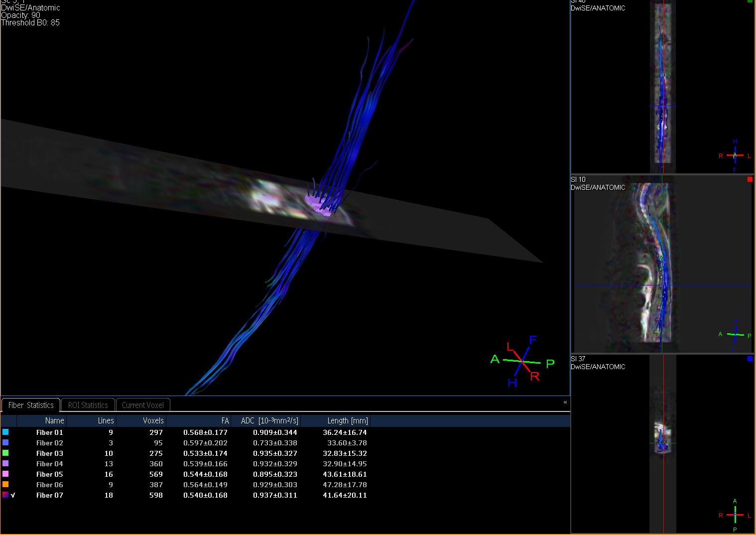
Task: Click the cyan color swatch of Fiber 01
Action: pyautogui.click(x=5, y=432)
